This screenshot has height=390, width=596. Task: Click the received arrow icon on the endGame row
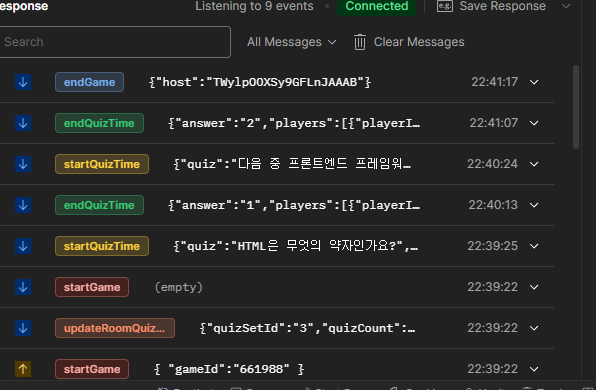(23, 82)
